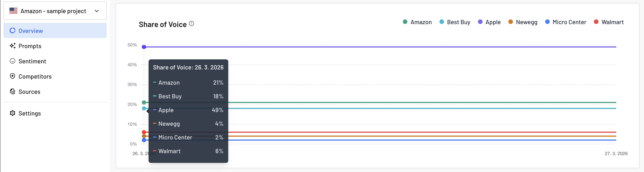Expand project selector chevron arrow

(97, 11)
